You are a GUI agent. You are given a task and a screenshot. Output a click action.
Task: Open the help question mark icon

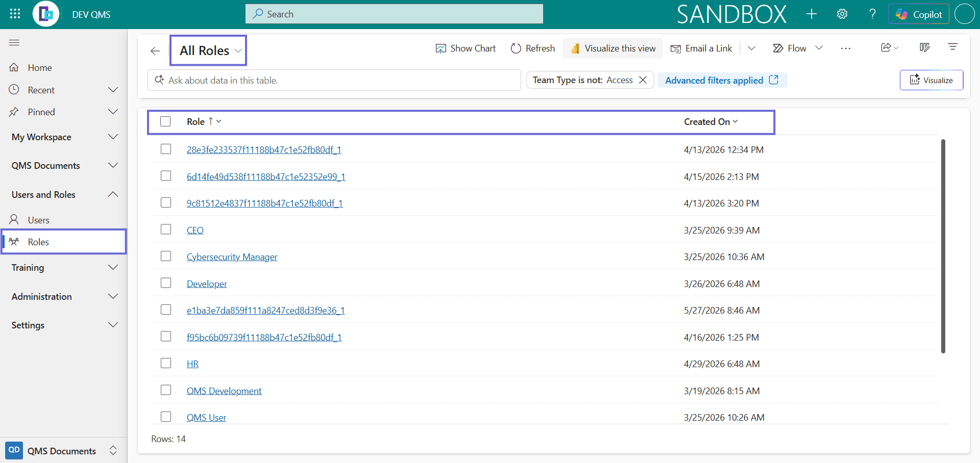pyautogui.click(x=873, y=14)
